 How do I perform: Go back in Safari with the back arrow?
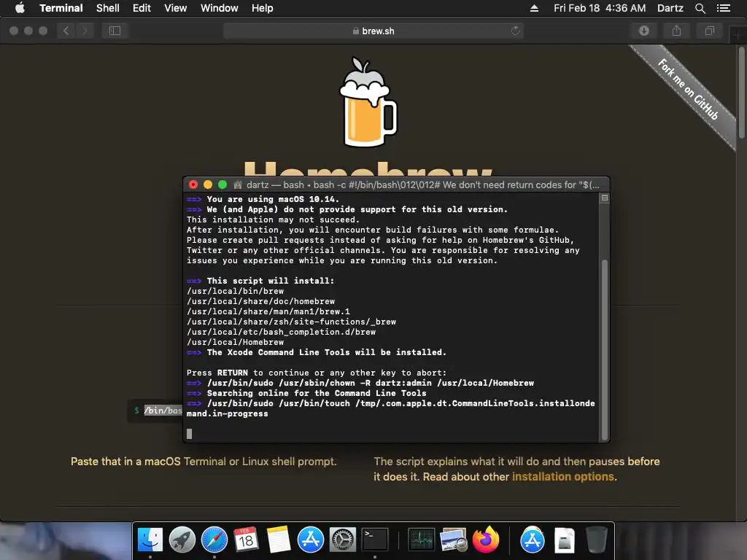[x=66, y=31]
